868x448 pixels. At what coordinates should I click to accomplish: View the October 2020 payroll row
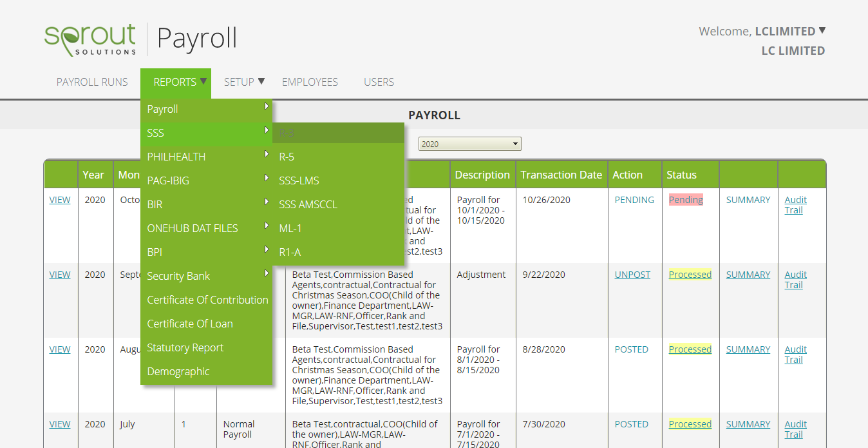pyautogui.click(x=60, y=200)
